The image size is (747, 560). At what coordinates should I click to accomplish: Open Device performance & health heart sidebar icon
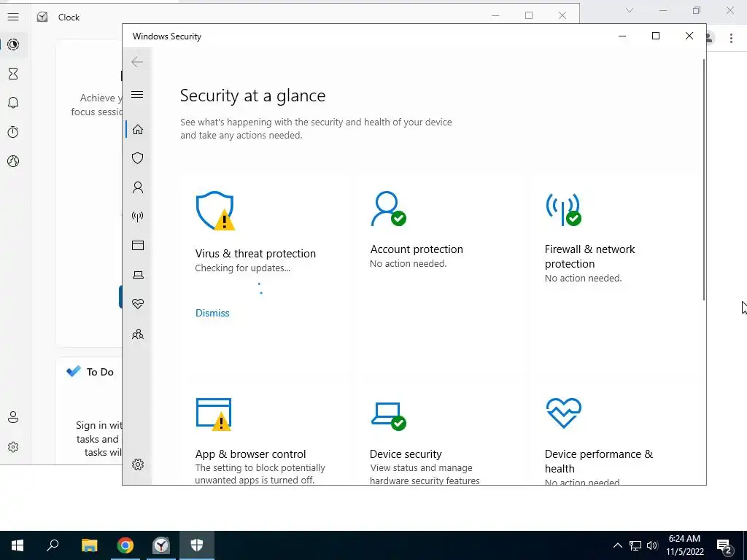pos(138,304)
